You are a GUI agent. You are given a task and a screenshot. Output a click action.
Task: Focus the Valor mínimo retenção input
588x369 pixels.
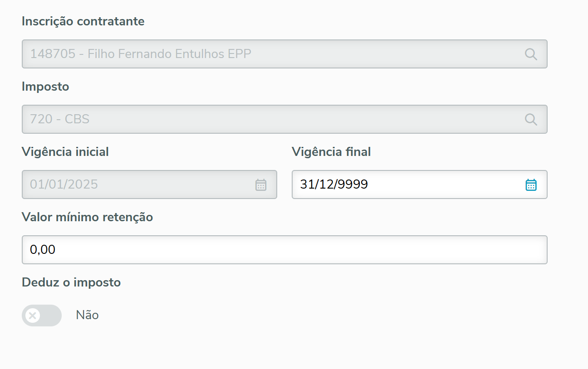tap(284, 250)
